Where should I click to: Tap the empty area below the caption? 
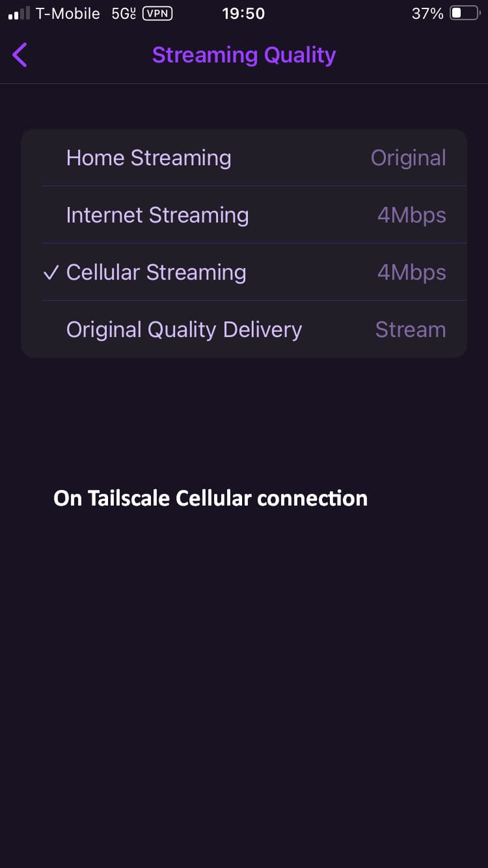[x=244, y=683]
